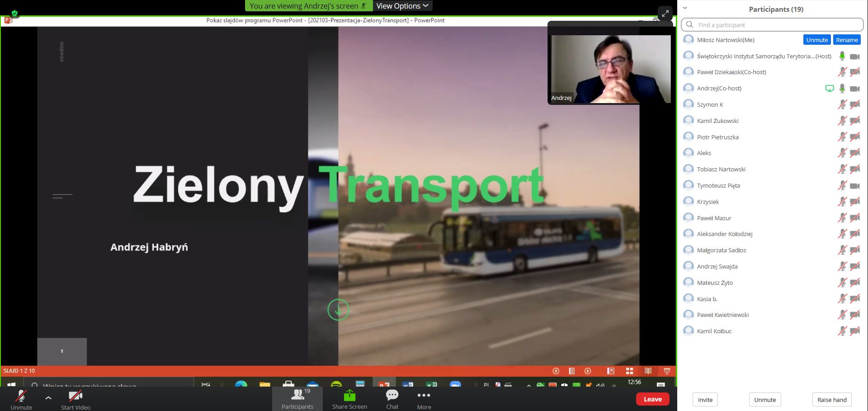Open the More options menu
The image size is (868, 411).
click(x=424, y=398)
